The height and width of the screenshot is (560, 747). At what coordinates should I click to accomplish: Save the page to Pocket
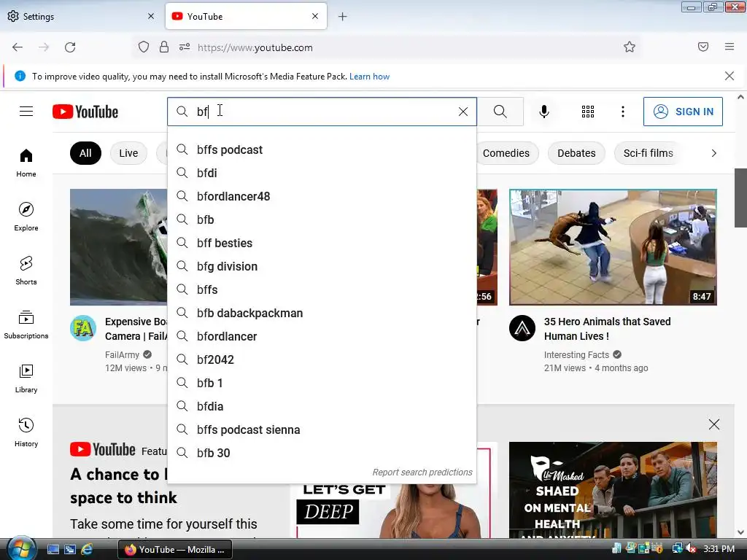703,47
